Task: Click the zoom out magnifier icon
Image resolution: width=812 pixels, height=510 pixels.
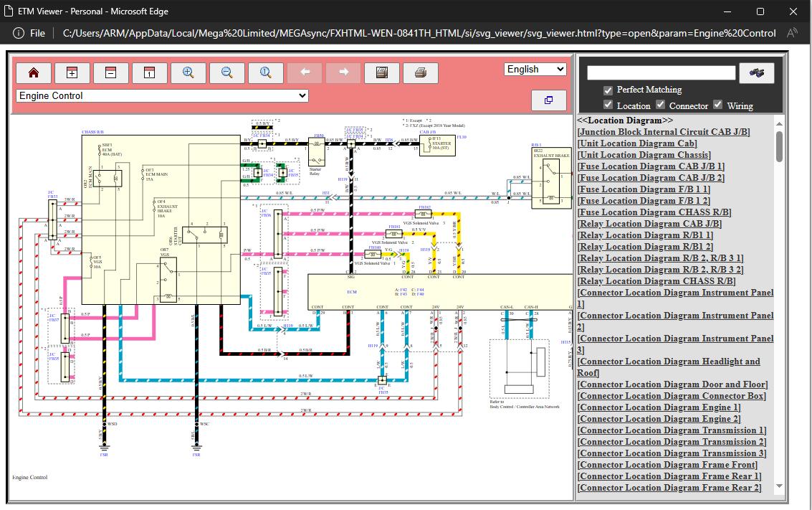Action: [x=226, y=72]
